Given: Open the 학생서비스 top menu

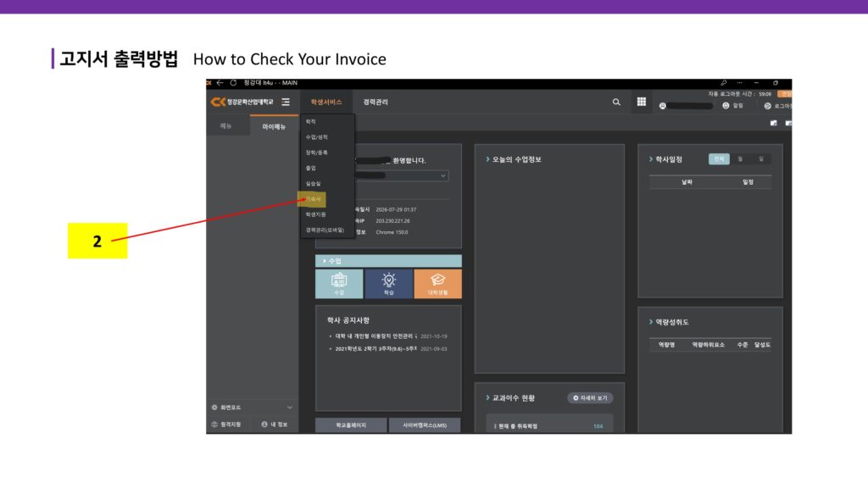Looking at the screenshot, I should click(x=326, y=103).
